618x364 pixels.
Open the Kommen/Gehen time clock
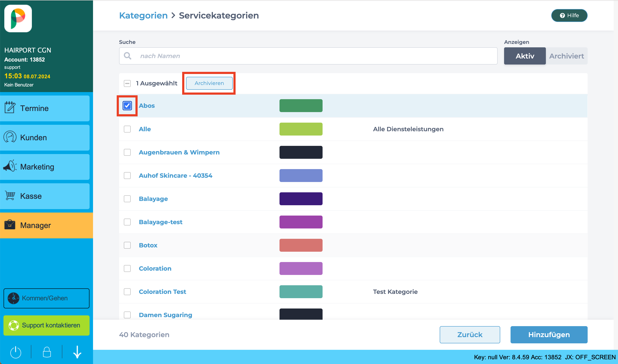46,298
